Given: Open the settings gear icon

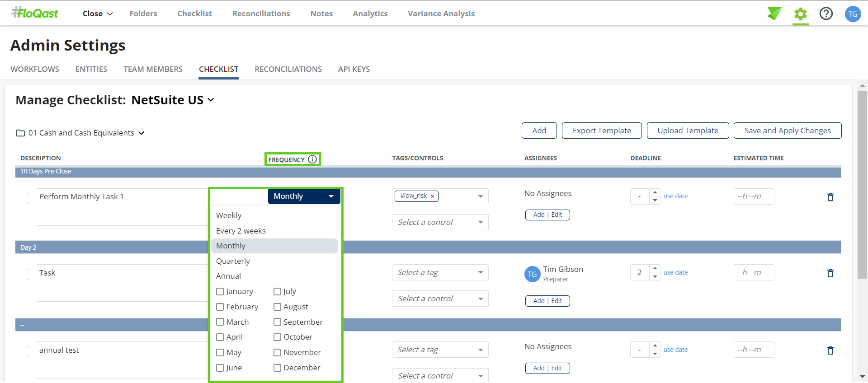Looking at the screenshot, I should 800,14.
